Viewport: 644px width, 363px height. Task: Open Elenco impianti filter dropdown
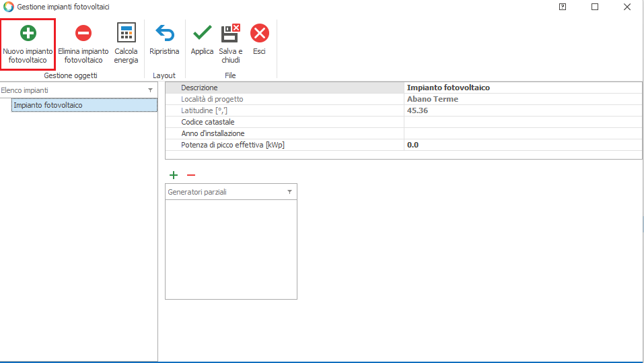coord(150,90)
